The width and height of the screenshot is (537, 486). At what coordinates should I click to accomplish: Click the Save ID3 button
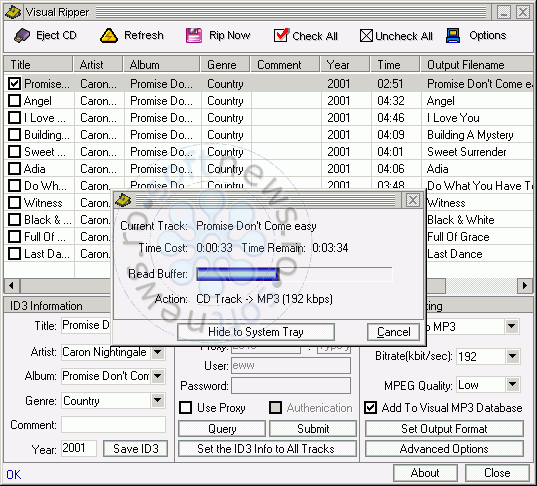[x=136, y=448]
